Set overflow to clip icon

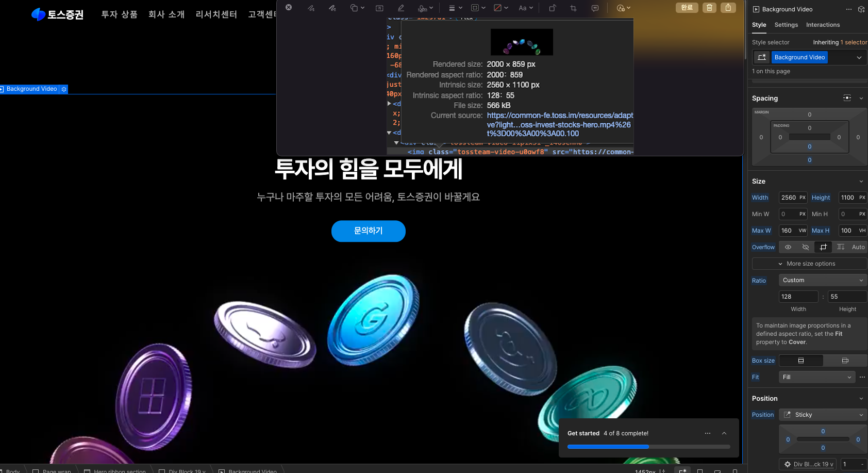point(823,247)
